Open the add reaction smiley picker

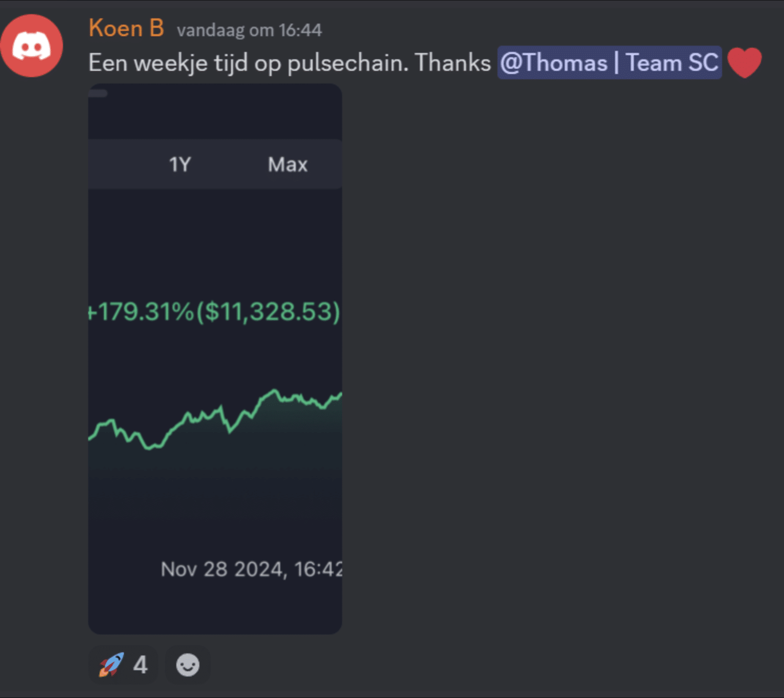(x=187, y=665)
